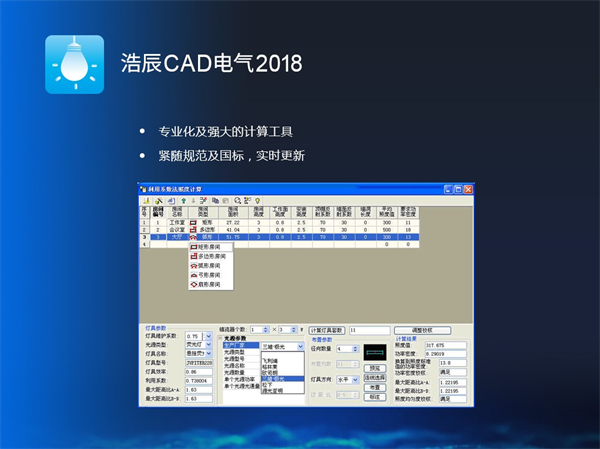Click the 灯具型号 field
Image resolution: width=600 pixels, height=449 pixels.
199,362
